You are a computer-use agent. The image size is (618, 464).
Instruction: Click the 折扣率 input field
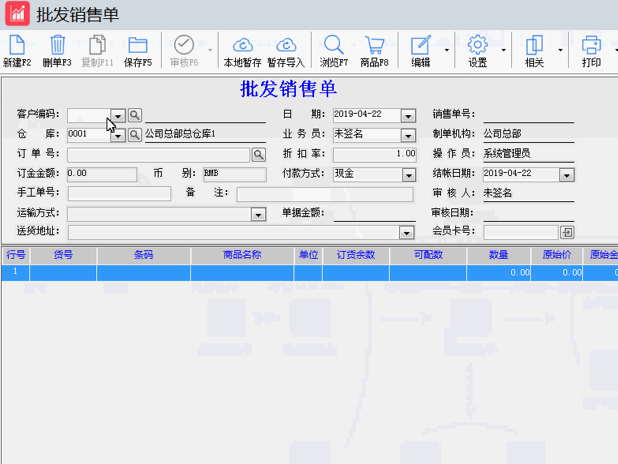[374, 155]
